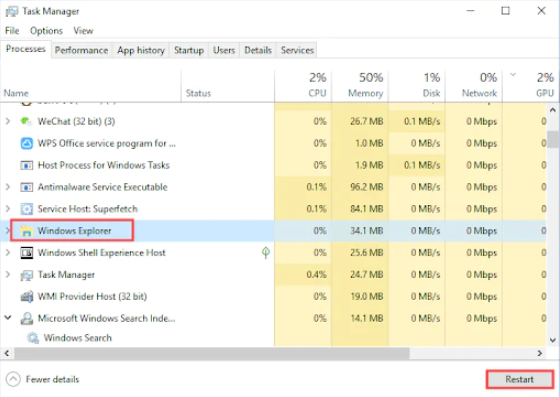The width and height of the screenshot is (560, 397).
Task: Click the WMI Provider Host icon
Action: point(26,296)
